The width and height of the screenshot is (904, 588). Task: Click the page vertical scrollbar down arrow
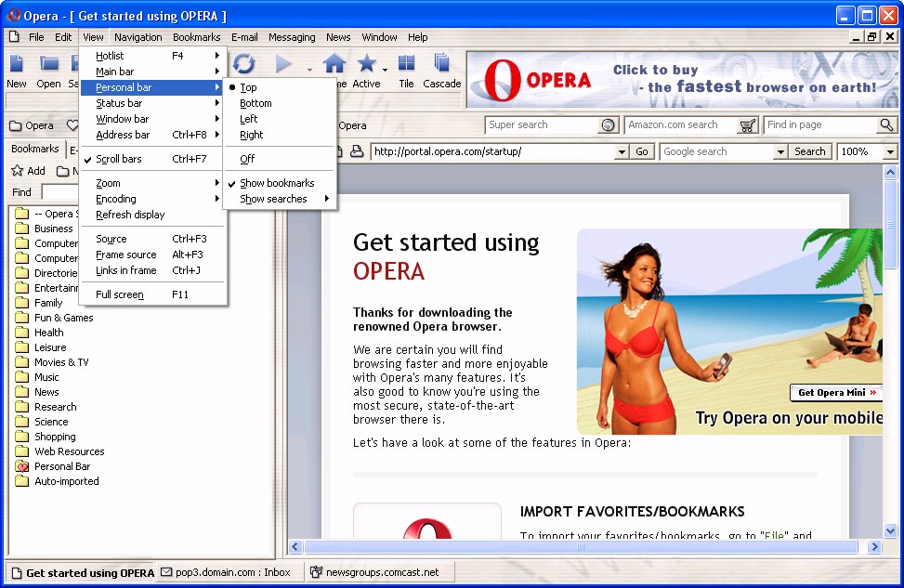[x=890, y=531]
